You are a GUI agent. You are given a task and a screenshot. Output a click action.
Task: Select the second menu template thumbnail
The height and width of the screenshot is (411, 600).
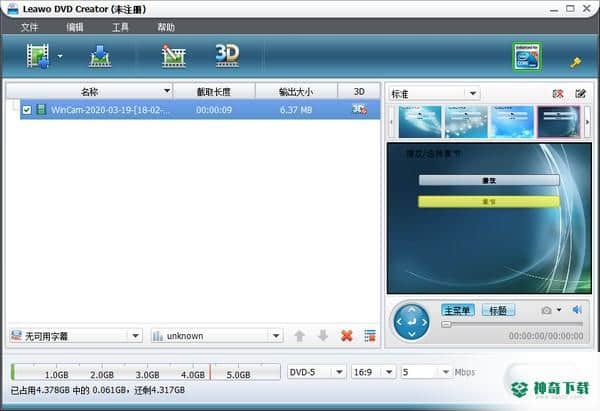(466, 122)
